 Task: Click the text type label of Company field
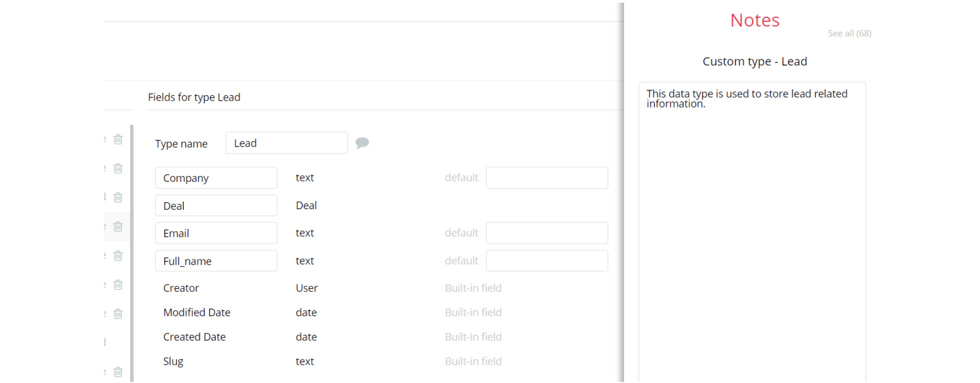point(305,178)
